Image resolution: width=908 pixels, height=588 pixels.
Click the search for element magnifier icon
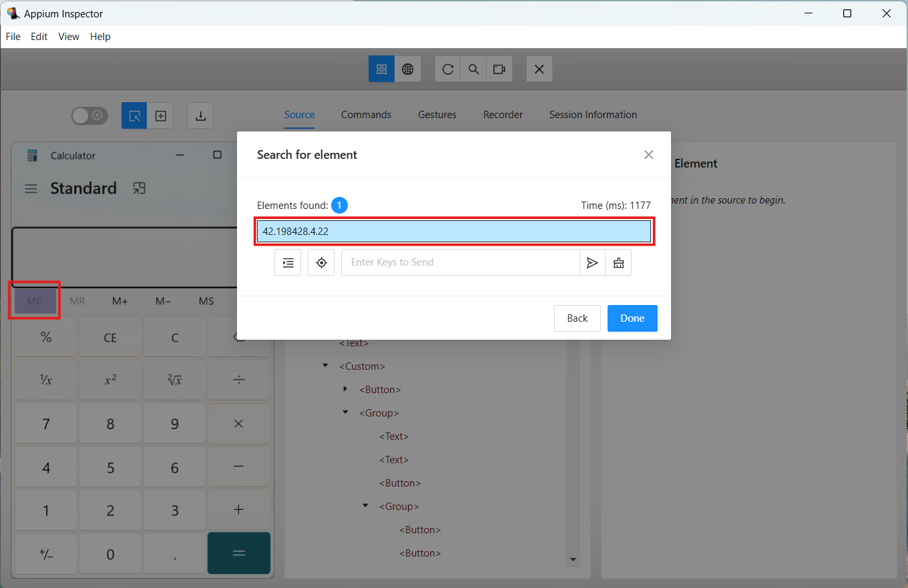[473, 69]
